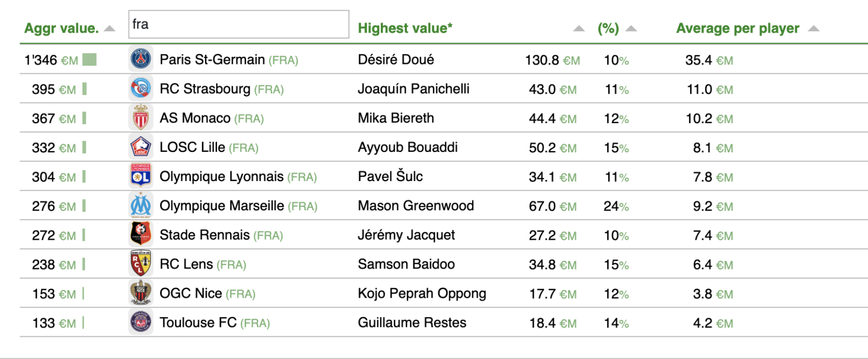The image size is (868, 359).
Task: Sort by Aggr value arrow
Action: tap(110, 29)
